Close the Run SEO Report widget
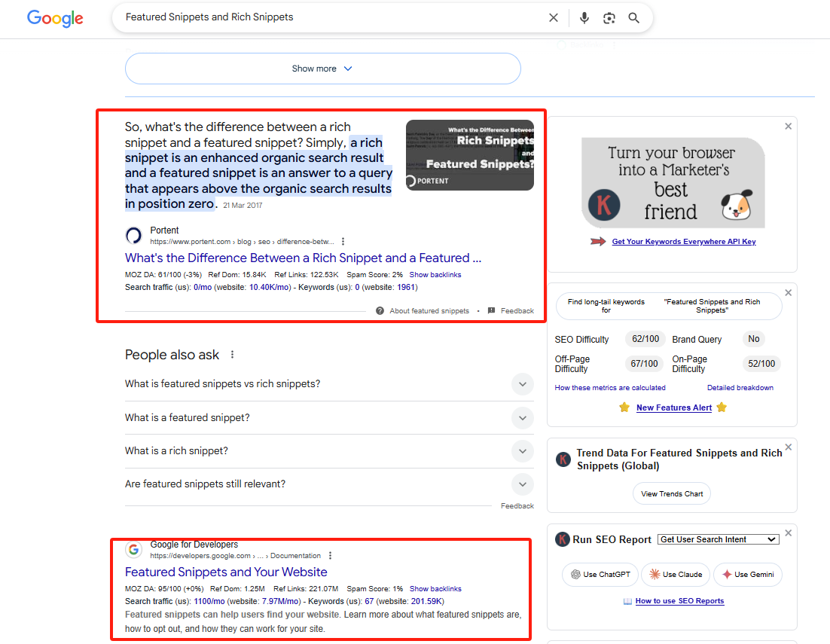Image resolution: width=830 pixels, height=644 pixels. coord(788,533)
